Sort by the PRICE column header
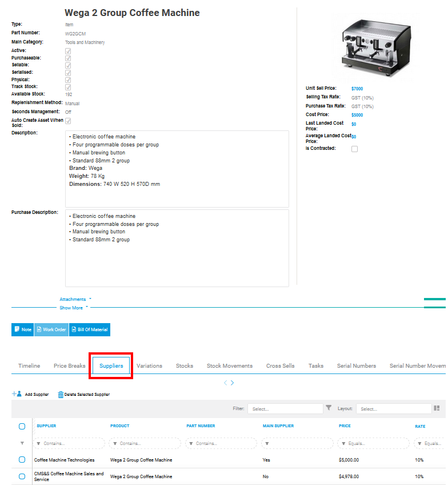This screenshot has width=448, height=485. 345,426
